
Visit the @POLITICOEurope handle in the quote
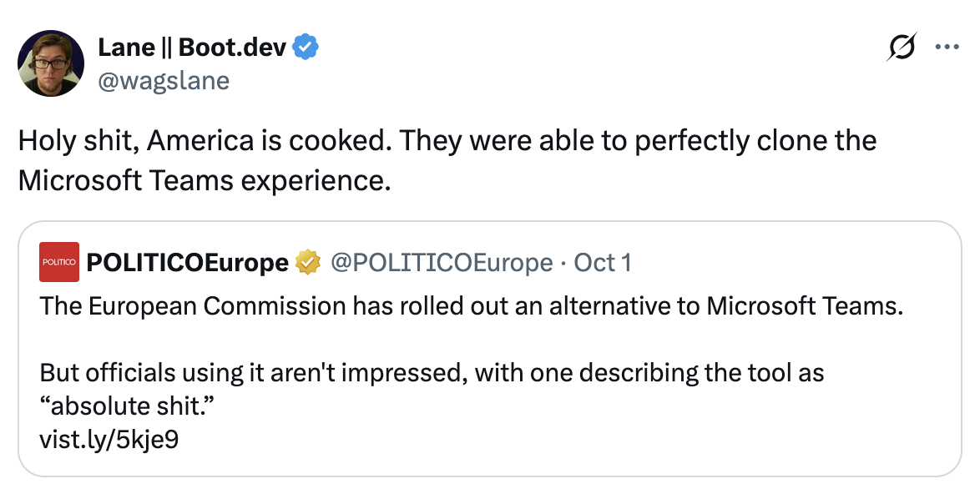point(442,263)
